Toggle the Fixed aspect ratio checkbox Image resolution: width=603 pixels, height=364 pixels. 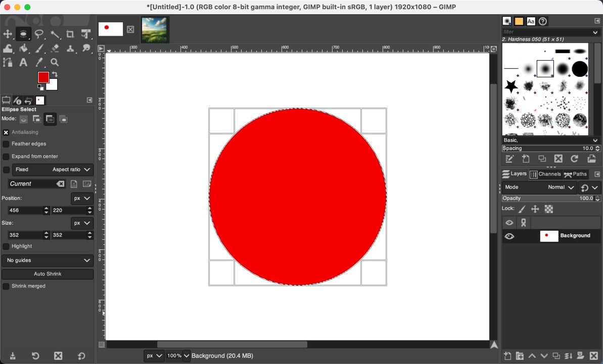coord(6,170)
